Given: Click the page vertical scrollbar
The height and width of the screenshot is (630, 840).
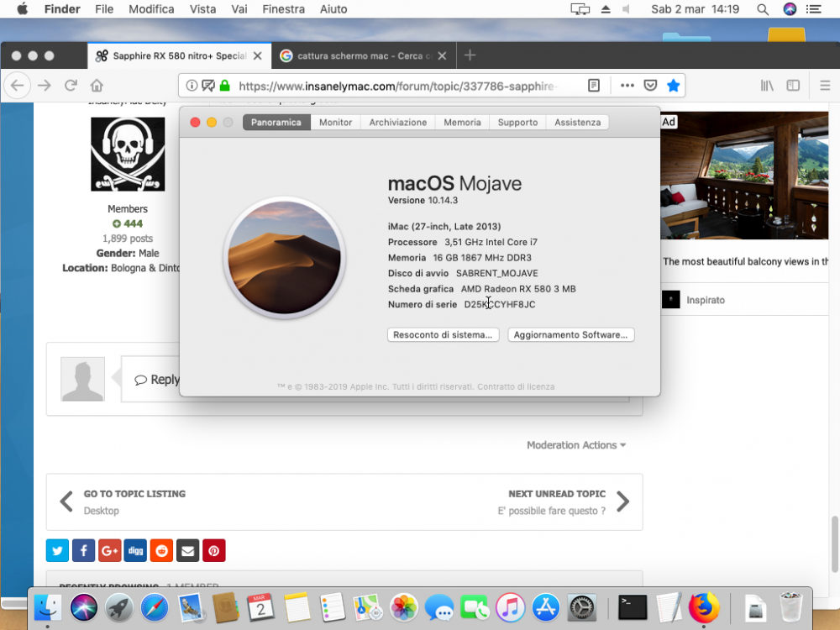Looking at the screenshot, I should (x=834, y=544).
